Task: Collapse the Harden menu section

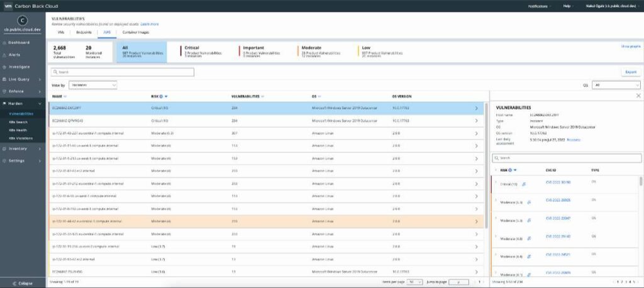Action: point(40,104)
